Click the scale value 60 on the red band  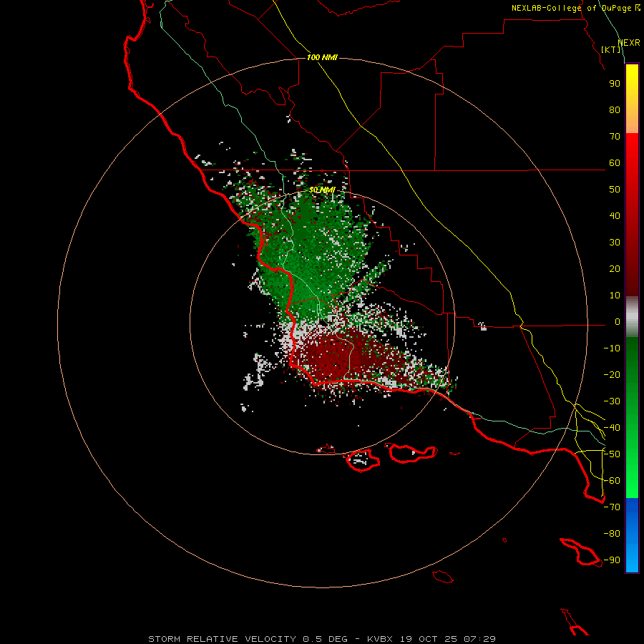[x=615, y=162]
